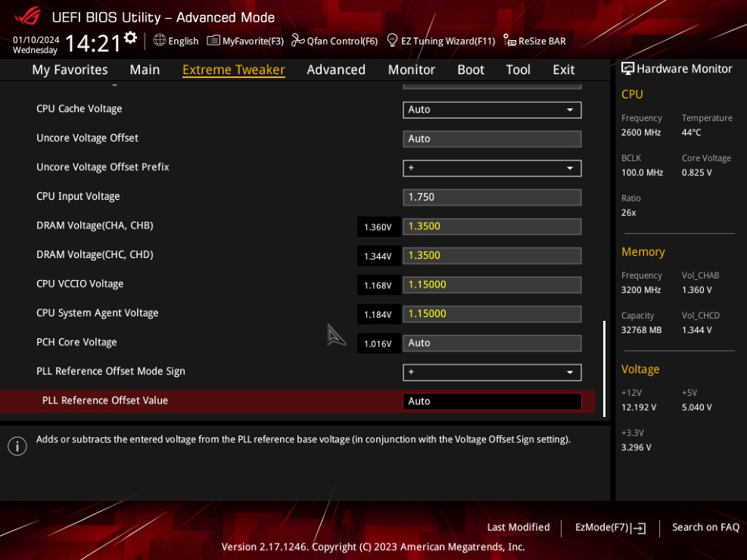
Task: Click the Hardware Monitor screen icon
Action: [x=628, y=69]
